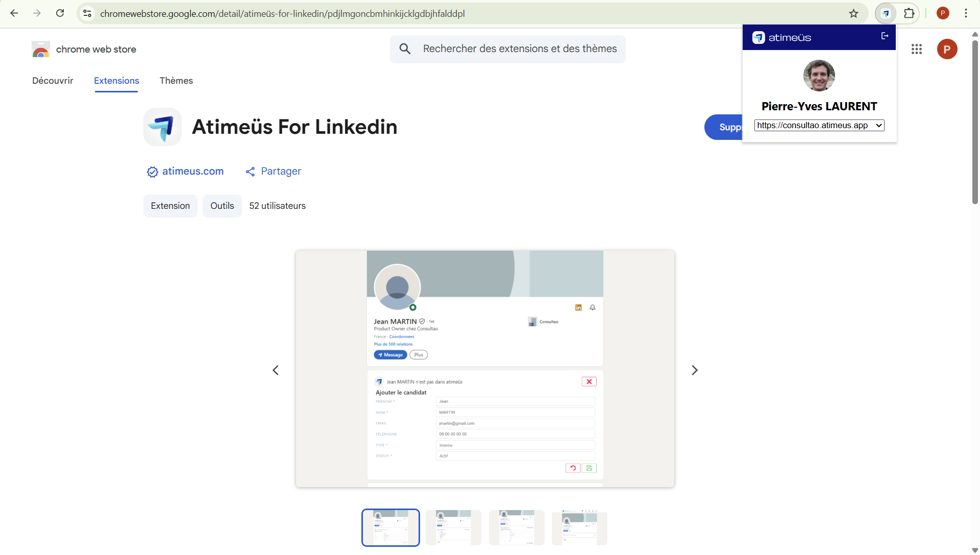Open the Découvrir tab
The width and height of the screenshot is (980, 555).
pyautogui.click(x=53, y=81)
